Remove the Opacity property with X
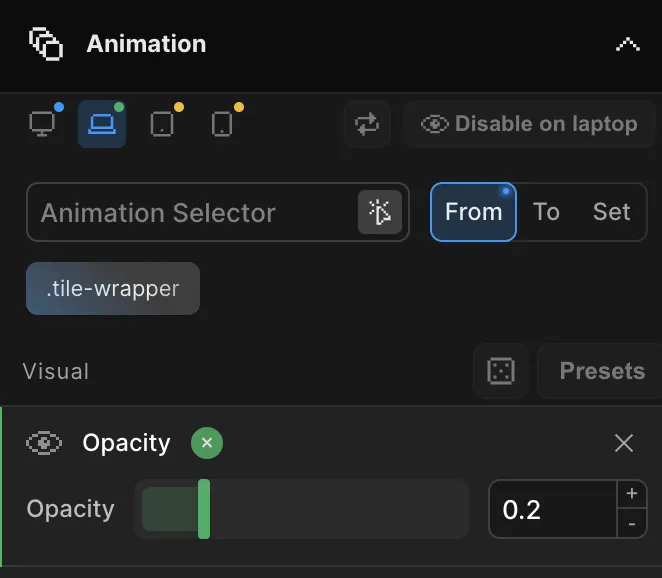Screen dimensions: 662x578 click(x=624, y=443)
